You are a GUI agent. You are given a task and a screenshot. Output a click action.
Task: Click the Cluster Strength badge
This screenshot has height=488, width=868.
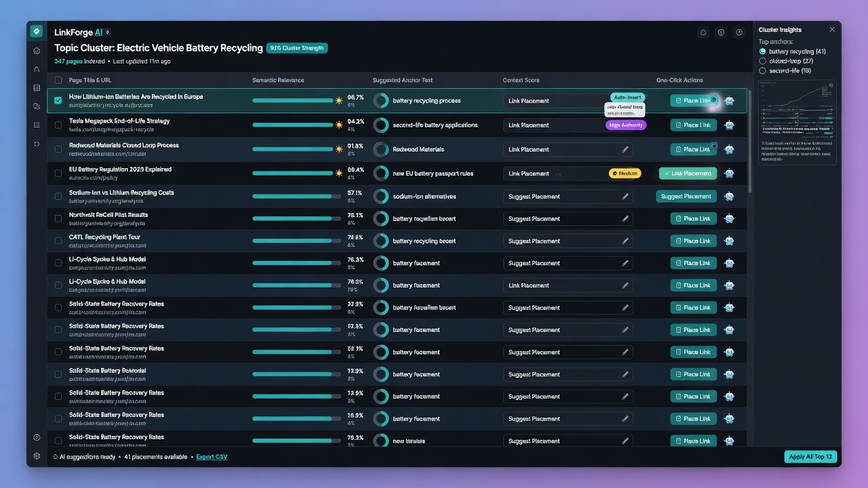click(297, 48)
